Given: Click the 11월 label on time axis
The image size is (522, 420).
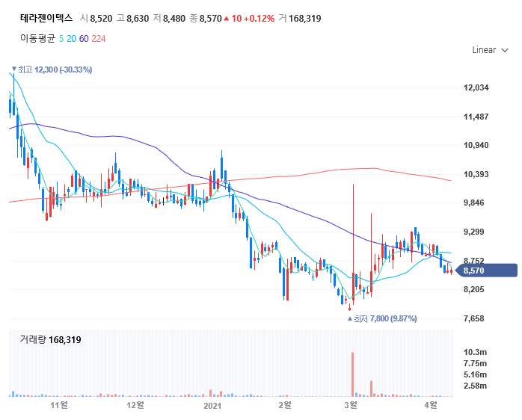Looking at the screenshot, I should pos(59,405).
